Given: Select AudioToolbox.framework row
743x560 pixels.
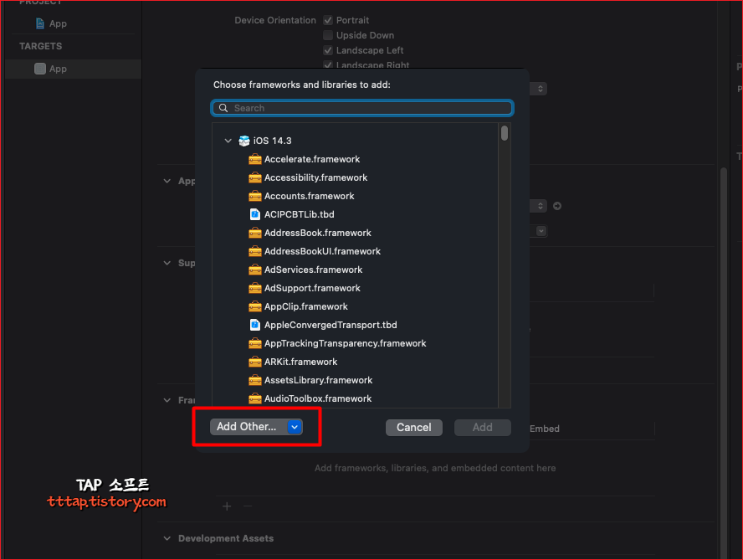Looking at the screenshot, I should pyautogui.click(x=356, y=398).
